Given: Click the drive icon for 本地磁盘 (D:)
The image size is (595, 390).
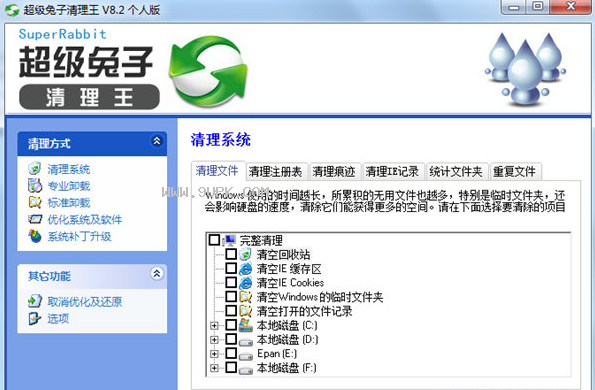Looking at the screenshot, I should click(x=246, y=341).
